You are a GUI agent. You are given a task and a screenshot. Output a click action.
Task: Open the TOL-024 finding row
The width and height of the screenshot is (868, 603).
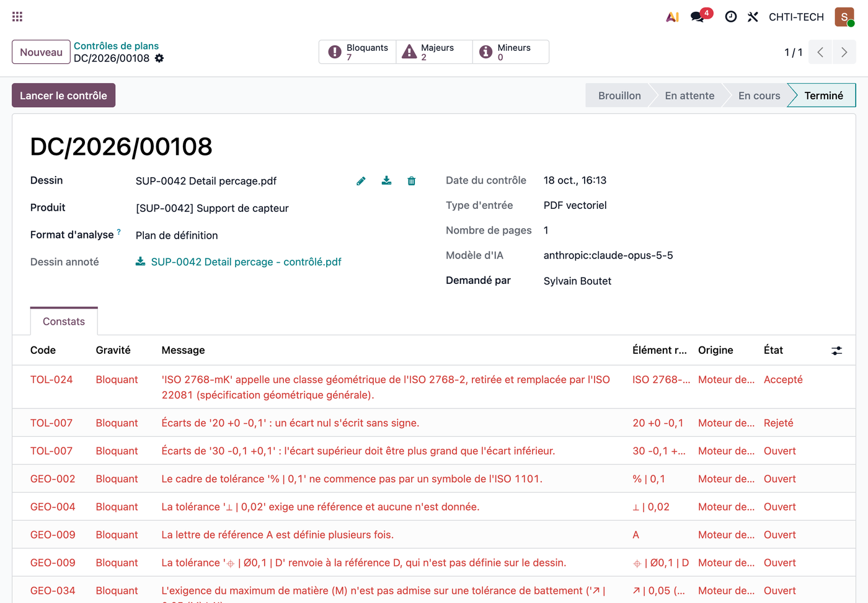tap(434, 387)
